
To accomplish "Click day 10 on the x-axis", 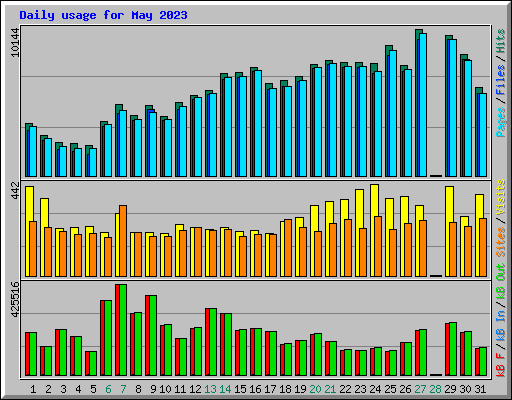I will click(x=165, y=389).
